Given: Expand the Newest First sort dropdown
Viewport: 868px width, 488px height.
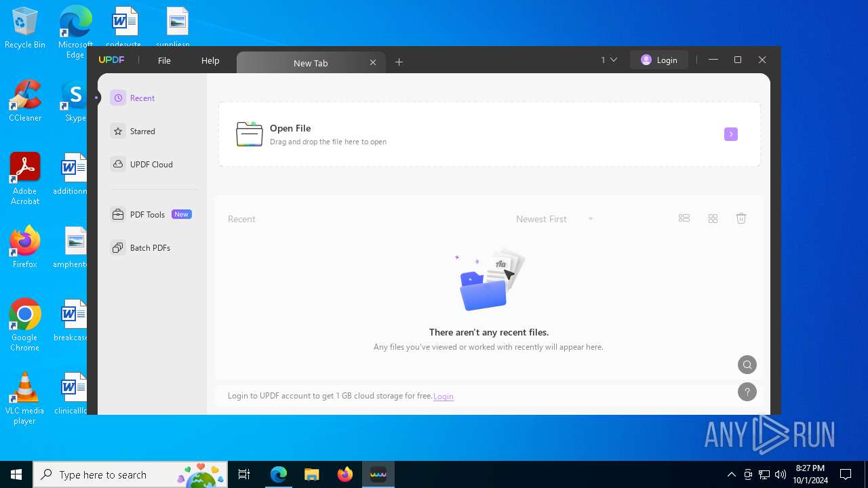Looking at the screenshot, I should click(555, 219).
